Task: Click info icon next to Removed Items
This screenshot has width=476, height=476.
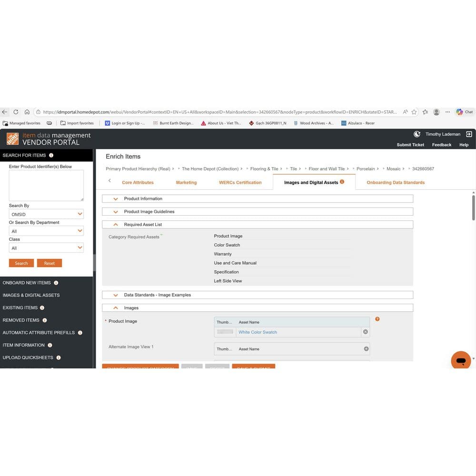Action: (x=45, y=320)
